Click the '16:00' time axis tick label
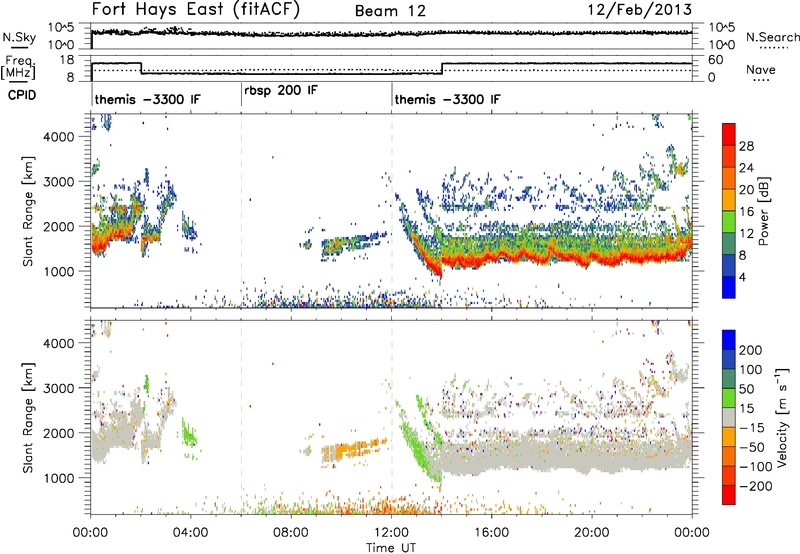This screenshot has width=800, height=554. 491,532
